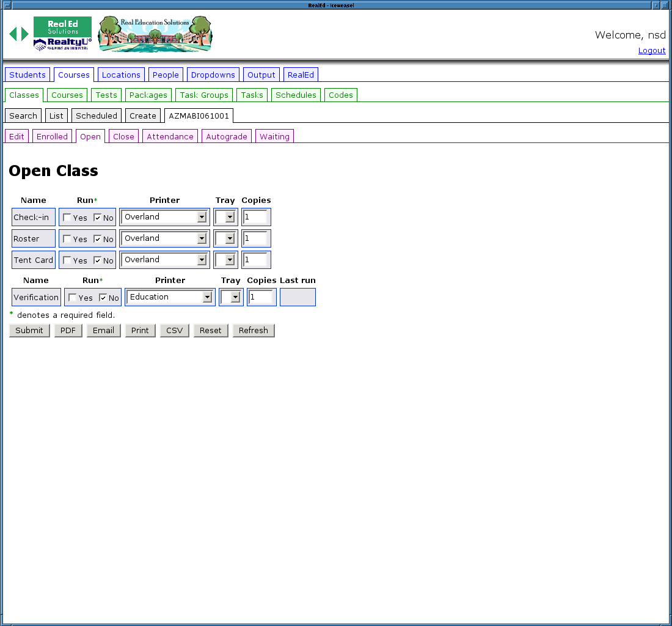Open the Tent Card tray dropdown

[225, 260]
